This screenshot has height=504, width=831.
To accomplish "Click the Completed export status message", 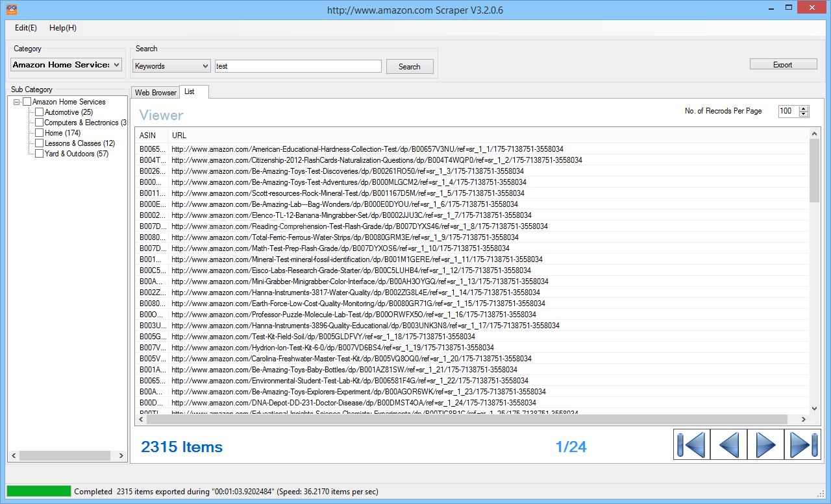I will (226, 492).
